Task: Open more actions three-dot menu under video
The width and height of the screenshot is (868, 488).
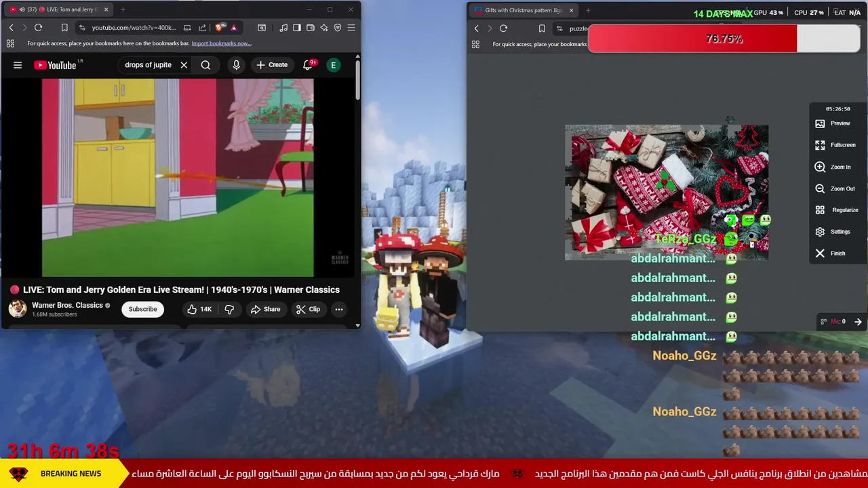Action: pos(338,309)
